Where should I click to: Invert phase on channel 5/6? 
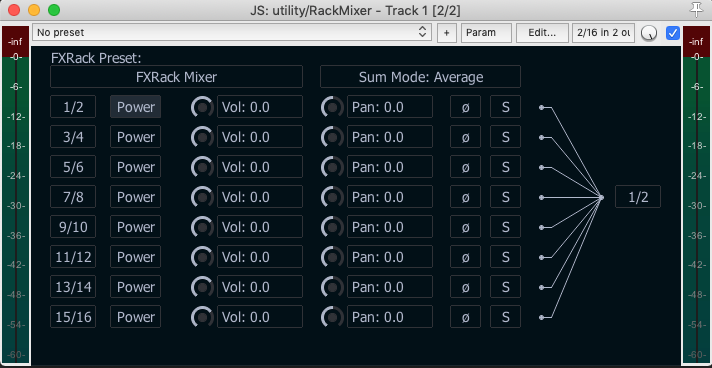(465, 167)
